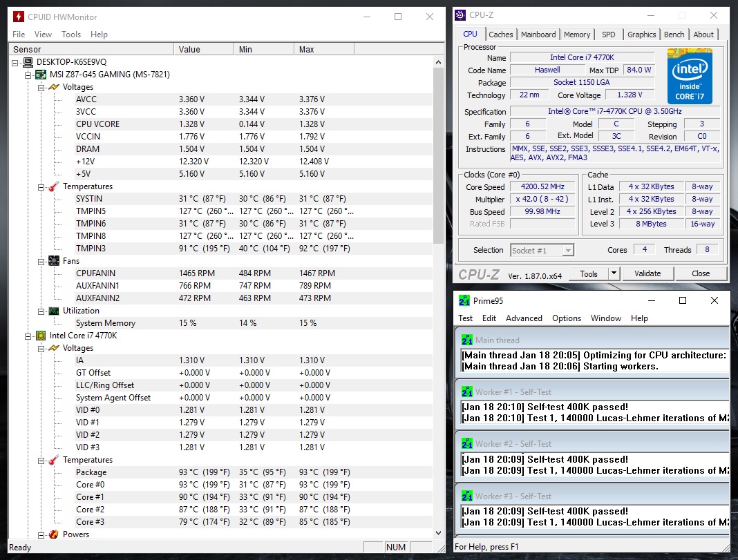
Task: Open the Socket #1 selection dropdown
Action: pos(568,250)
